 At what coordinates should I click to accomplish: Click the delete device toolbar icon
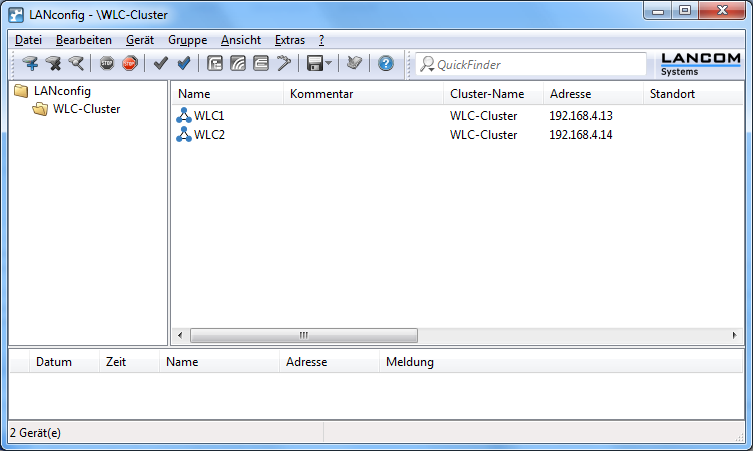pyautogui.click(x=53, y=64)
